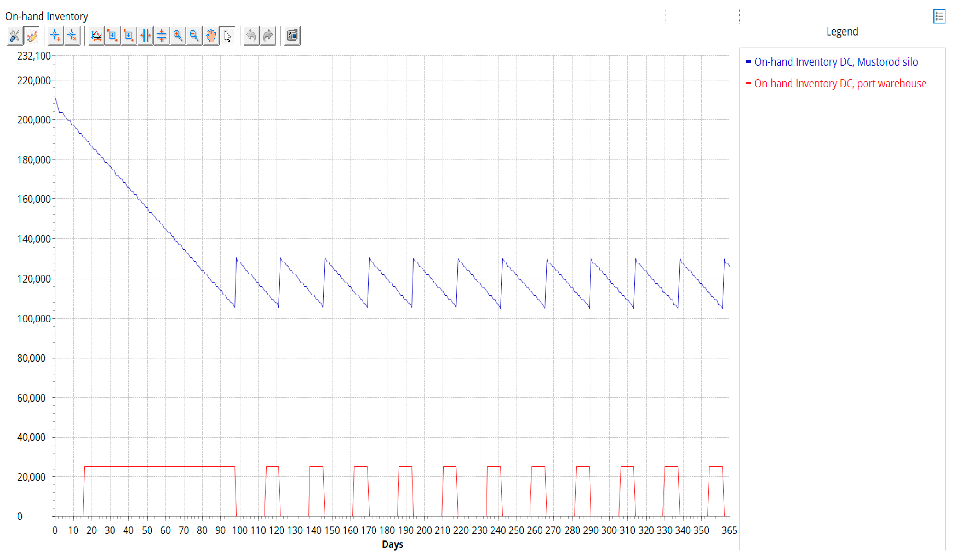This screenshot has height=560, width=953.
Task: Click the blue color marker for Mustorod silo
Action: point(748,62)
